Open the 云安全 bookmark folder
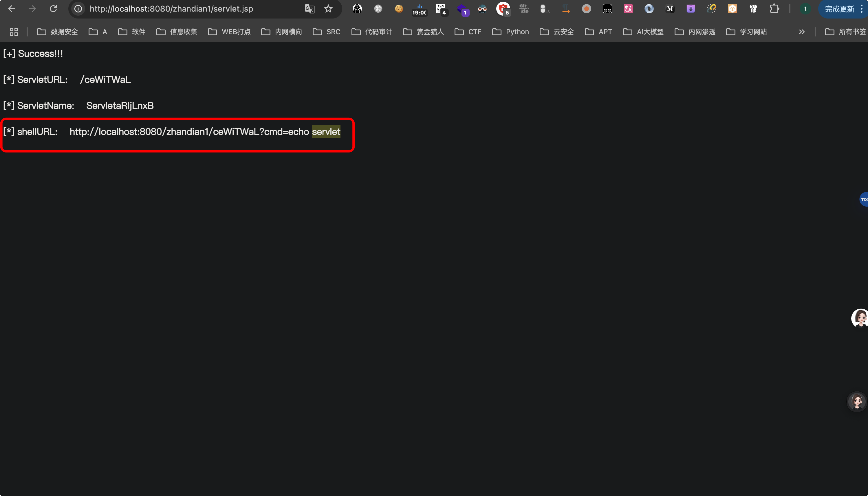Screen dimensions: 868x496 click(x=557, y=32)
